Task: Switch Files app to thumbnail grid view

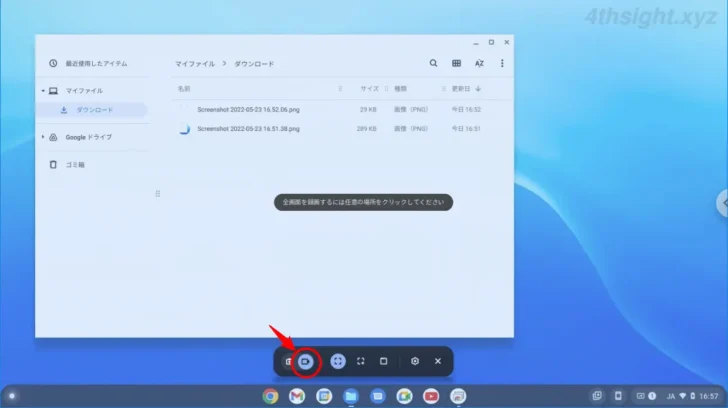Action: coord(456,63)
